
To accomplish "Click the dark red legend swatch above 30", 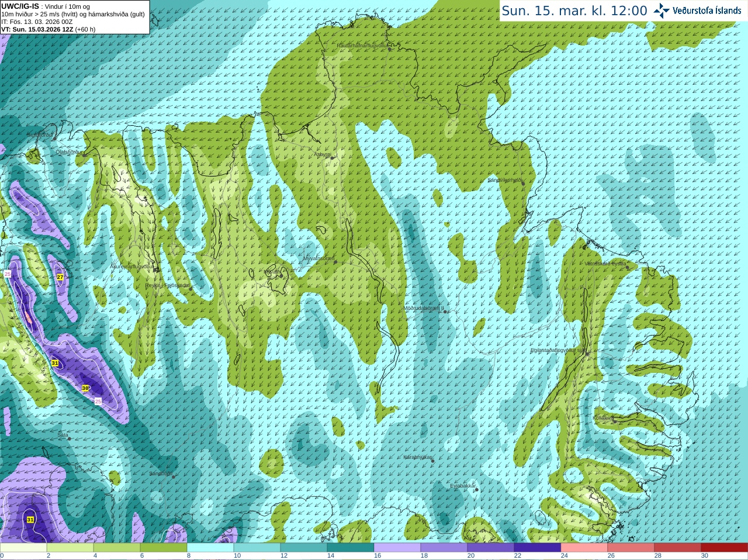I will [725, 548].
